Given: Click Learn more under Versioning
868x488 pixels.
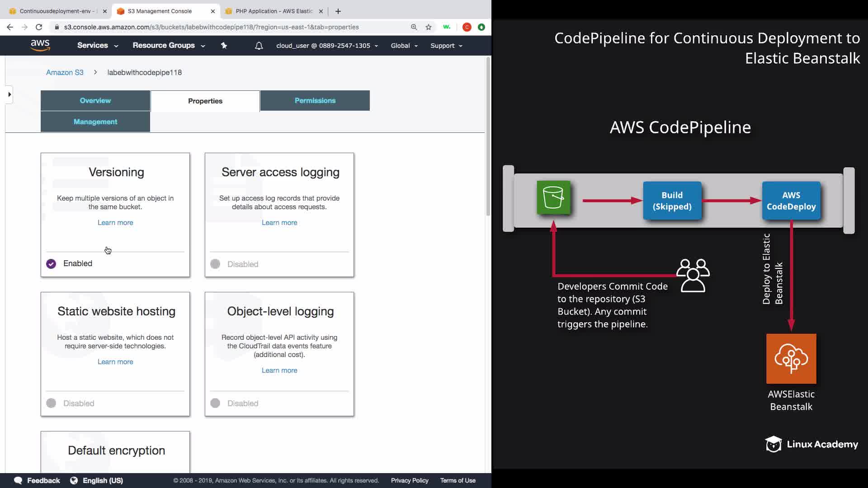Looking at the screenshot, I should click(x=115, y=223).
